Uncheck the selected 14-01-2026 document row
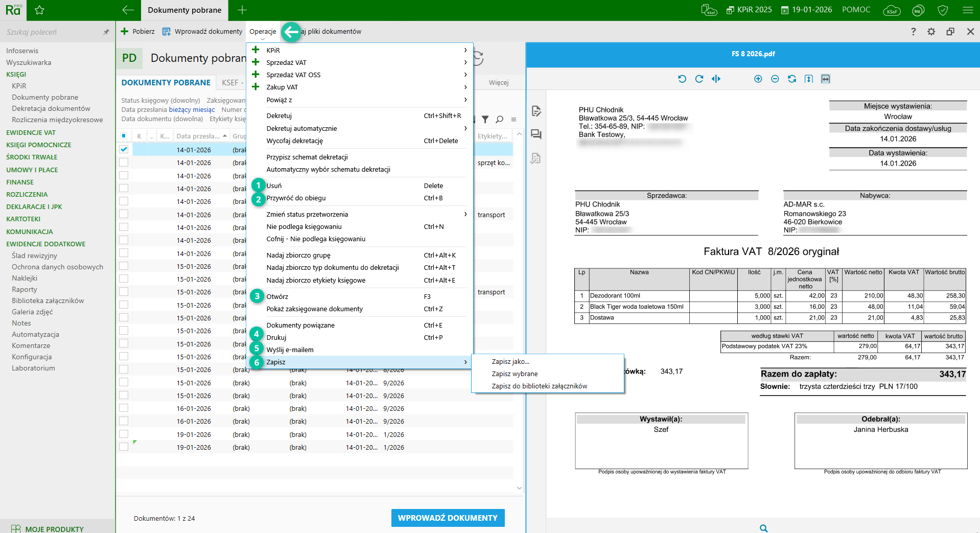This screenshot has width=980, height=533. pyautogui.click(x=124, y=150)
